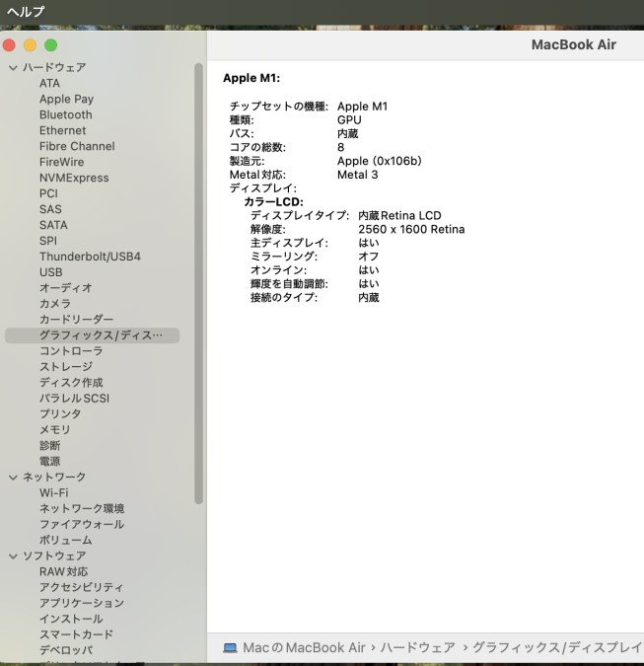The image size is (644, 666).
Task: Select FireWire in the sidebar
Action: click(62, 162)
